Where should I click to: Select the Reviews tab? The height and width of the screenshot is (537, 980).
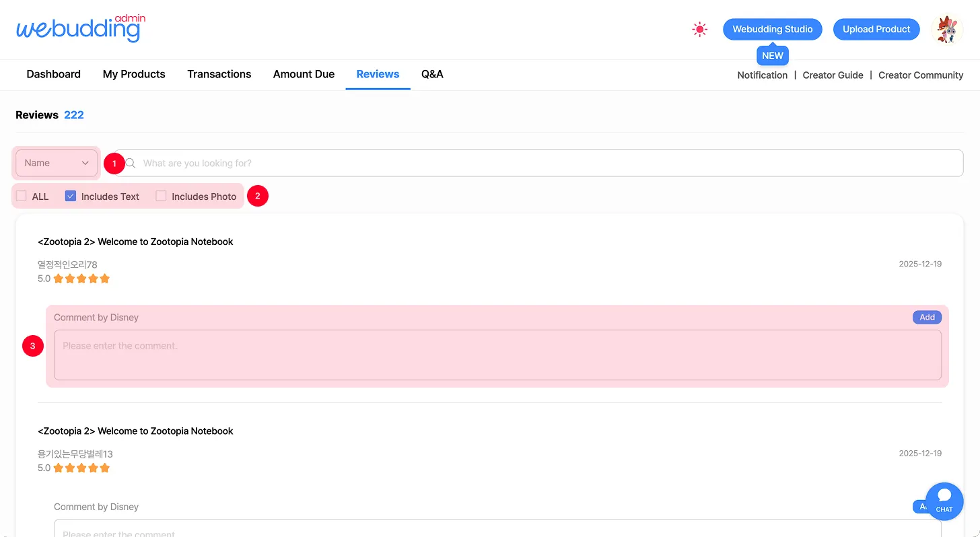[x=378, y=74]
